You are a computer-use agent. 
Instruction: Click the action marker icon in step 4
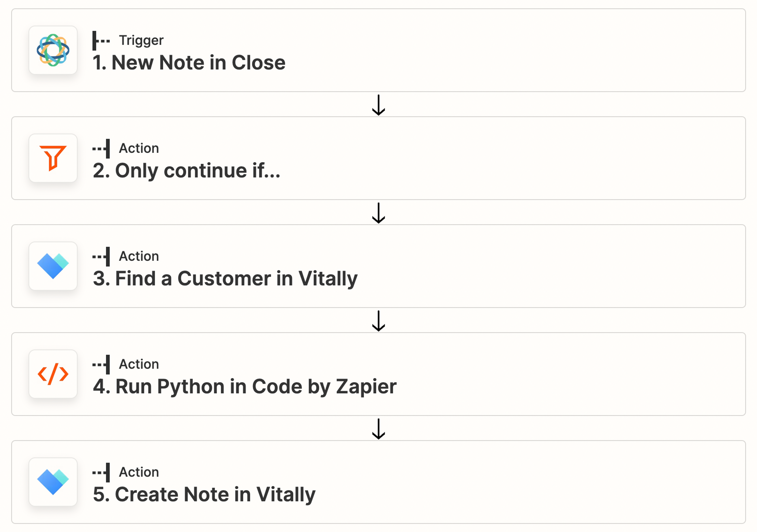point(101,365)
